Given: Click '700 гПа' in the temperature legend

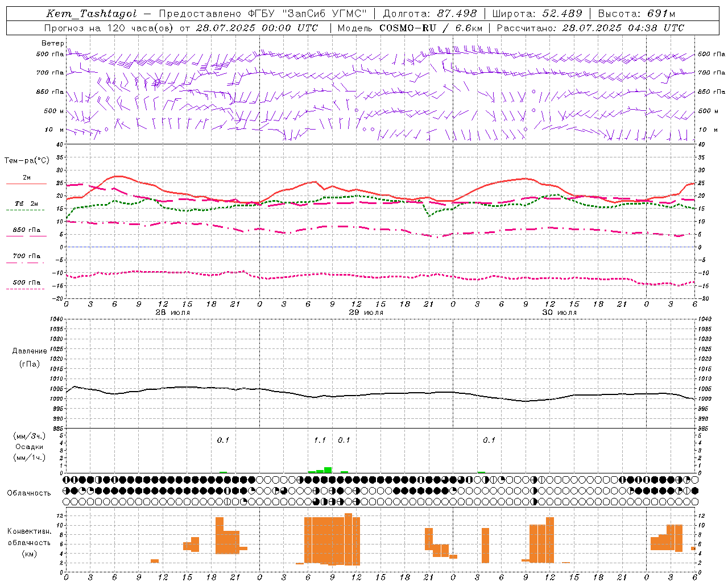Looking at the screenshot, I should point(27,256).
